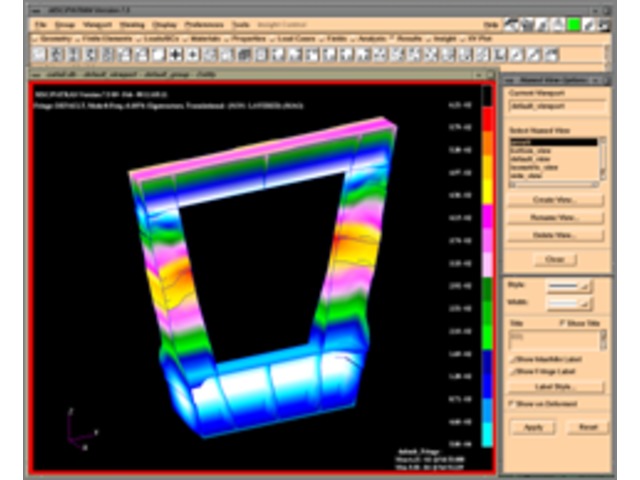This screenshot has height=480, width=640.
Task: Select the Geometry application toggle
Action: [53, 39]
